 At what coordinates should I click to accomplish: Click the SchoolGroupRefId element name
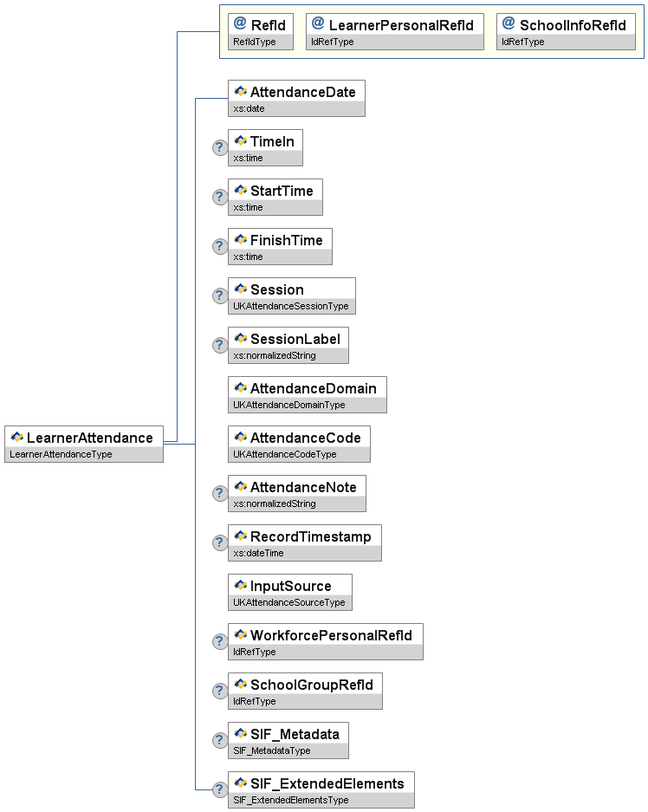311,685
